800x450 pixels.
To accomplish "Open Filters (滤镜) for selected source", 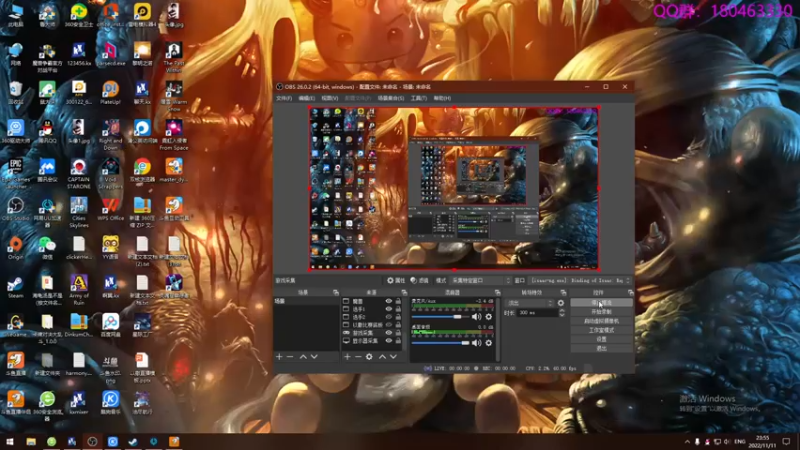I will point(419,281).
